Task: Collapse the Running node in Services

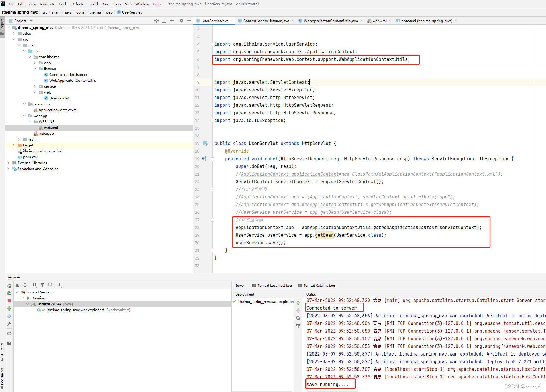Action: [22, 298]
